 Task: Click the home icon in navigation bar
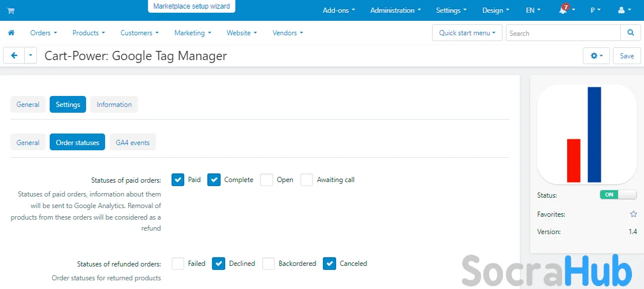(11, 33)
